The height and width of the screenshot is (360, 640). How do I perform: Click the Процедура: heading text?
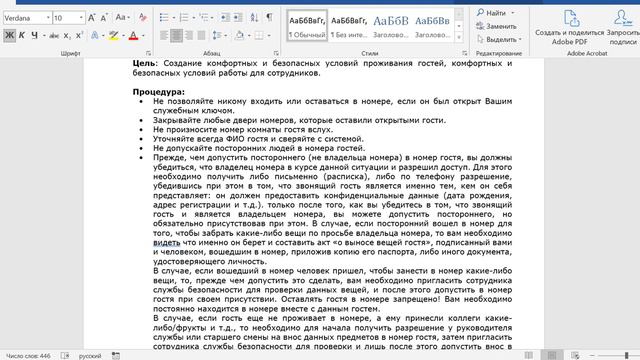(159, 92)
